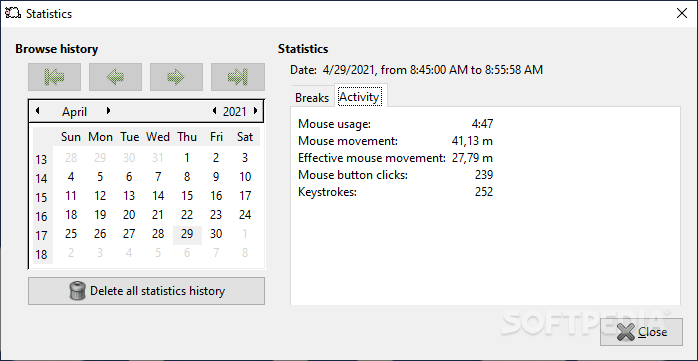The width and height of the screenshot is (698, 361).
Task: Pick April 24 in calendar
Action: [245, 215]
